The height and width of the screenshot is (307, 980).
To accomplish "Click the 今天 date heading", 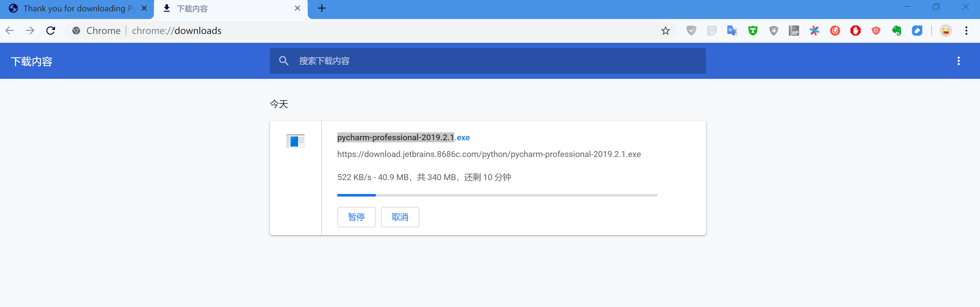I will 279,104.
